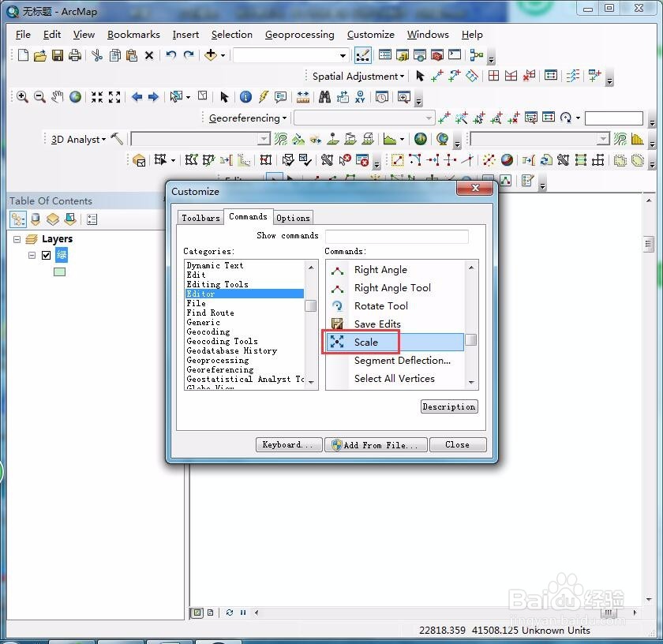
Task: Open a map document with the folder icon
Action: [40, 55]
